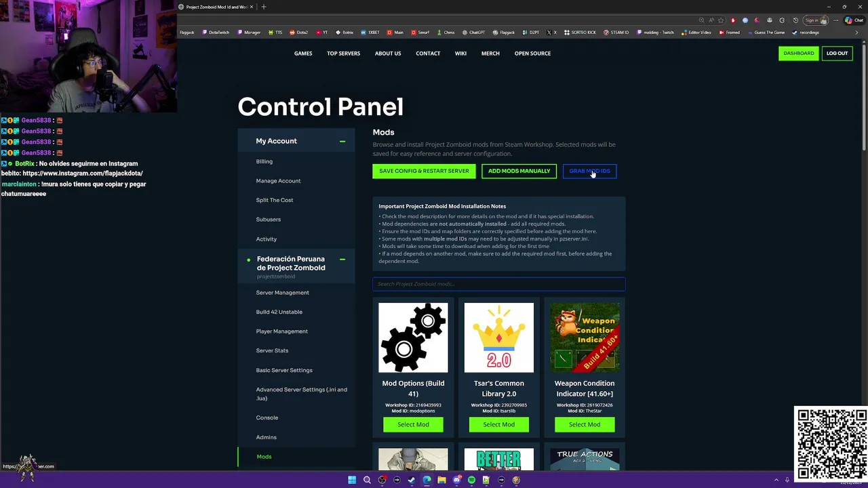Open Activity in sidebar
868x488 pixels.
[266, 239]
